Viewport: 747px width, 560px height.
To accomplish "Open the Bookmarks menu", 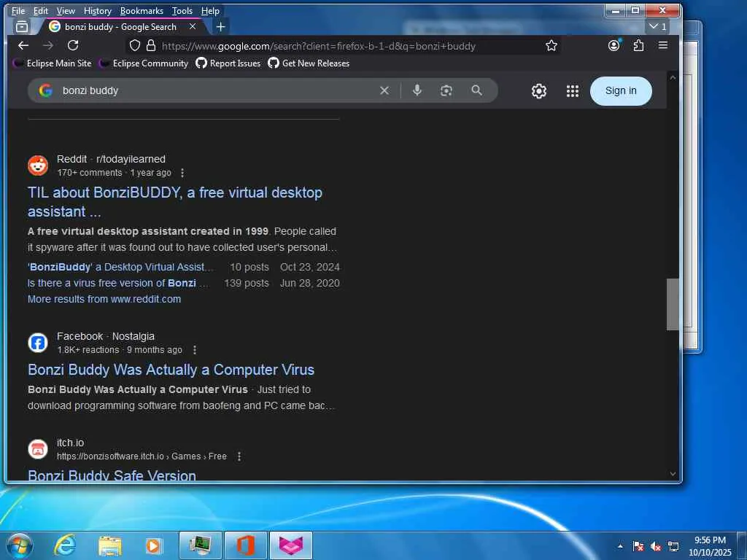I will pos(142,10).
